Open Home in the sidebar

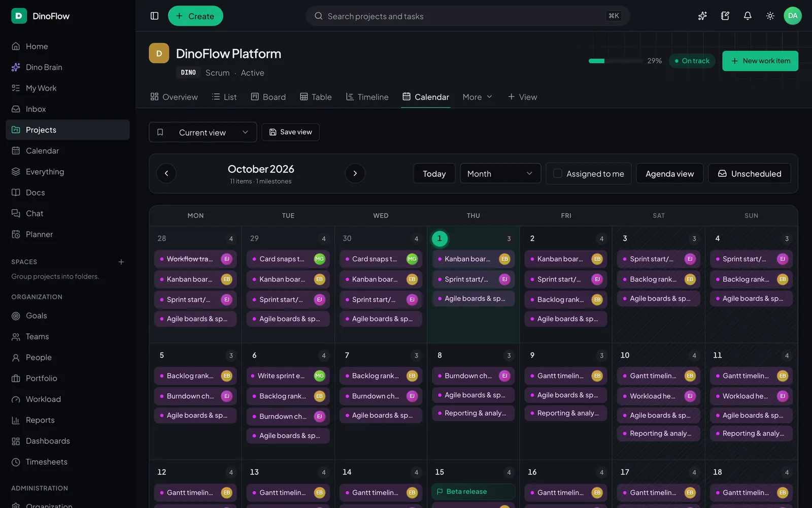(x=67, y=46)
